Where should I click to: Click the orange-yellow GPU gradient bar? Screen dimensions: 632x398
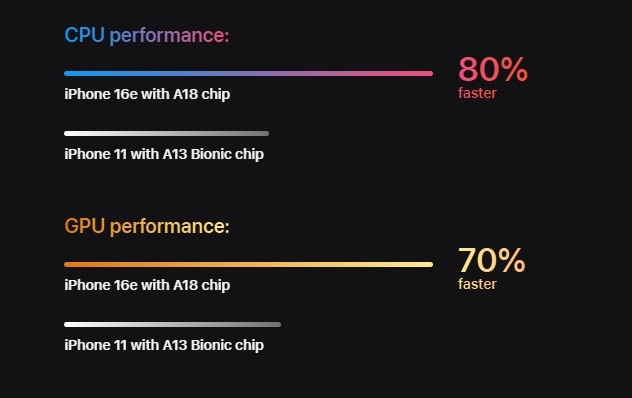(x=248, y=265)
